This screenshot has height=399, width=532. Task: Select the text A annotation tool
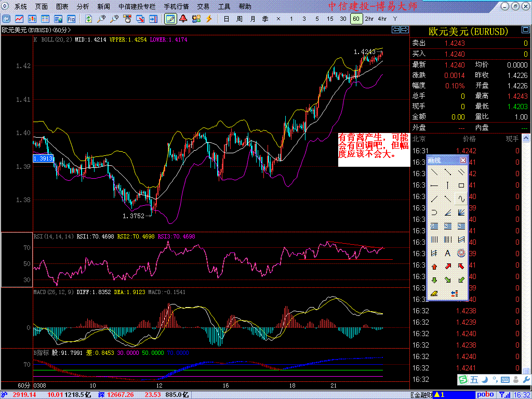pos(447,254)
